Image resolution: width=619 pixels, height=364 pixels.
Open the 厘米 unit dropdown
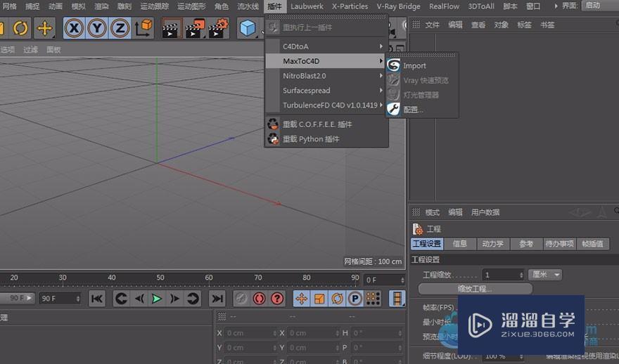(x=545, y=275)
